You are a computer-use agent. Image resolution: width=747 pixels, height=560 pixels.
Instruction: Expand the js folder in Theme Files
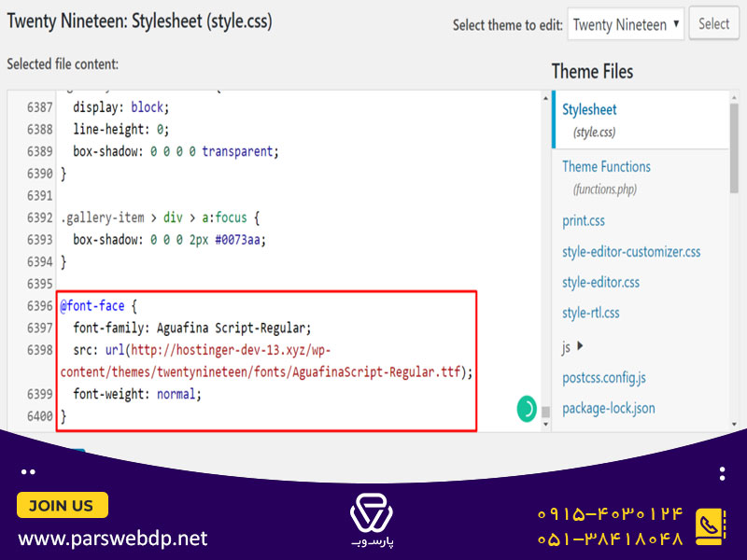click(580, 345)
